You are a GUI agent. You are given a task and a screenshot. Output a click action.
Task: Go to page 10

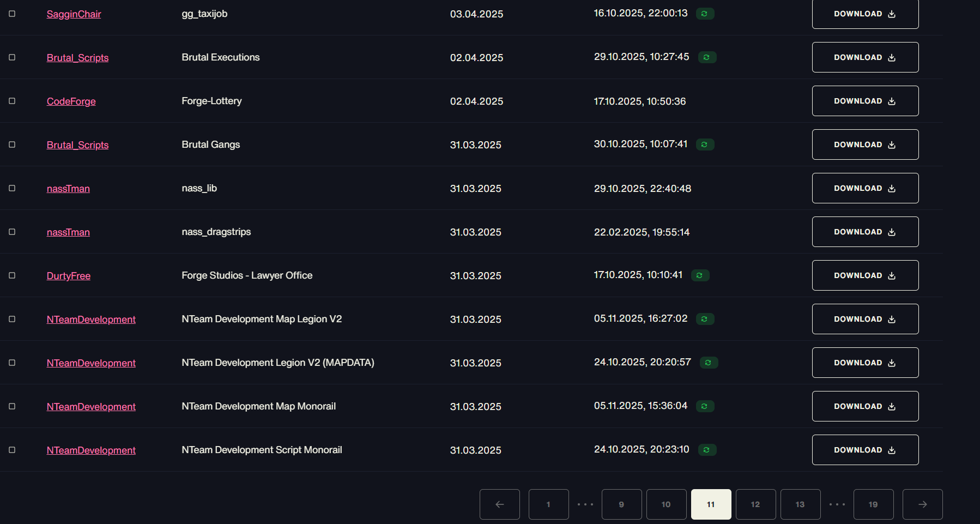(x=667, y=504)
